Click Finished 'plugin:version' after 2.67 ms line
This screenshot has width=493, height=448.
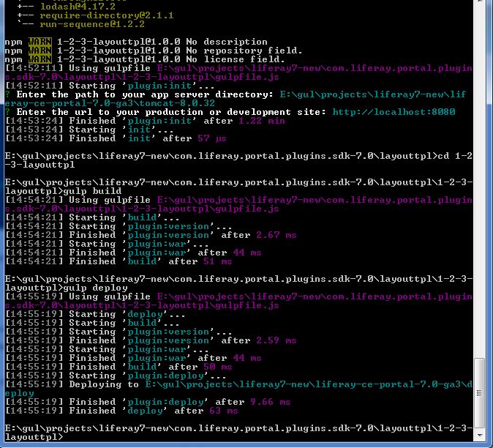click(x=151, y=235)
